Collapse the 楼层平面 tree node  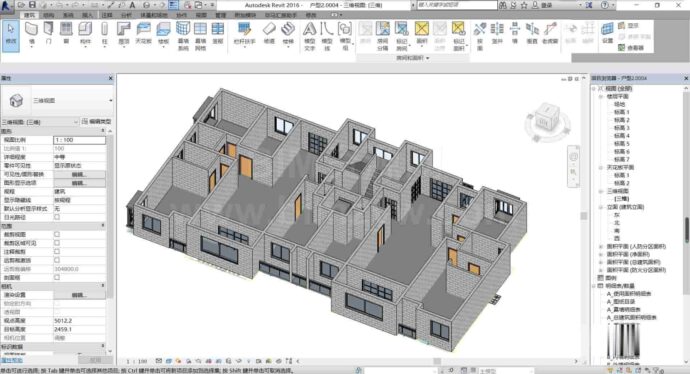[600, 96]
